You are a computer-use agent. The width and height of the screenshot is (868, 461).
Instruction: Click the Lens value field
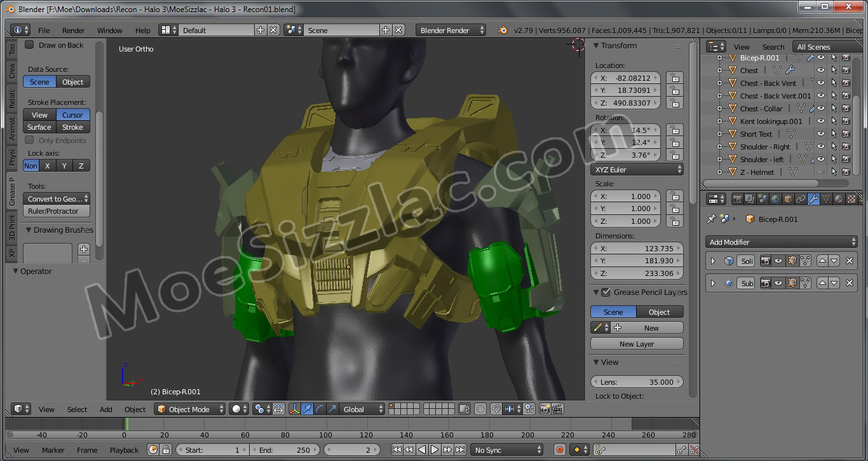(x=637, y=382)
